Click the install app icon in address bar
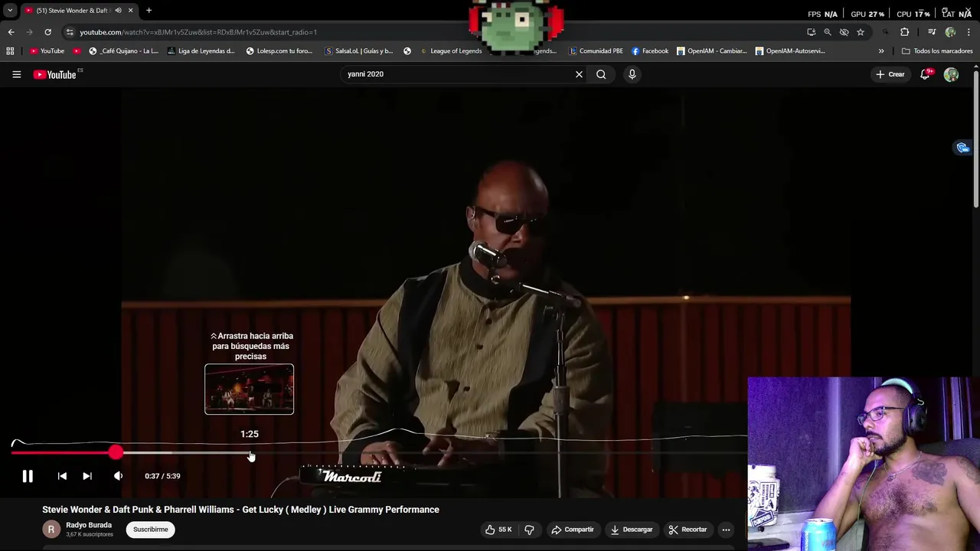This screenshot has width=980, height=551. [811, 32]
